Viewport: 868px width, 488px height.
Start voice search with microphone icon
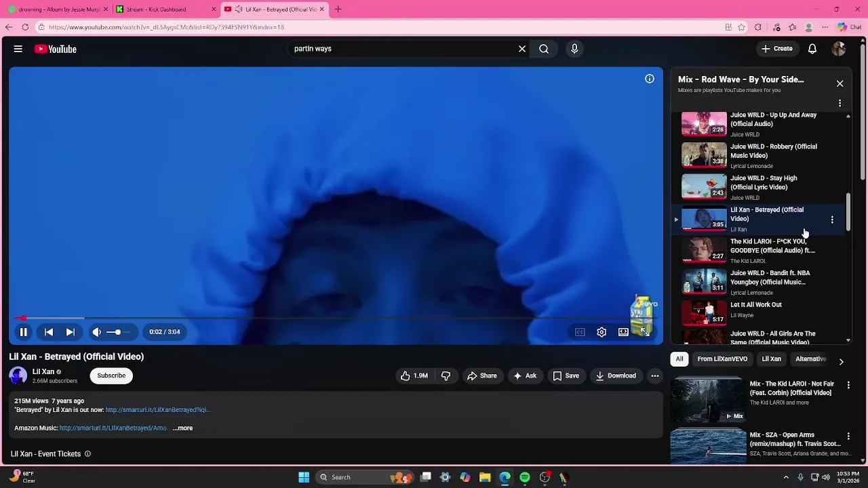[574, 49]
